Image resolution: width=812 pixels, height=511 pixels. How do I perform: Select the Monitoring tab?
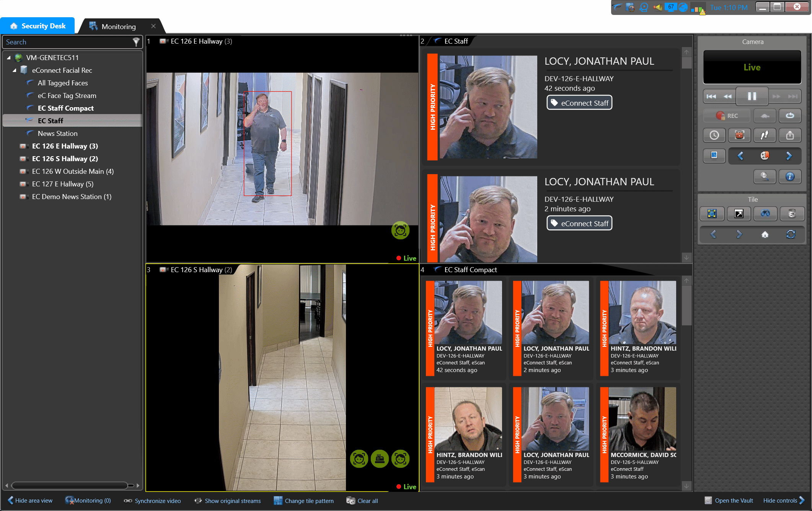click(x=118, y=26)
